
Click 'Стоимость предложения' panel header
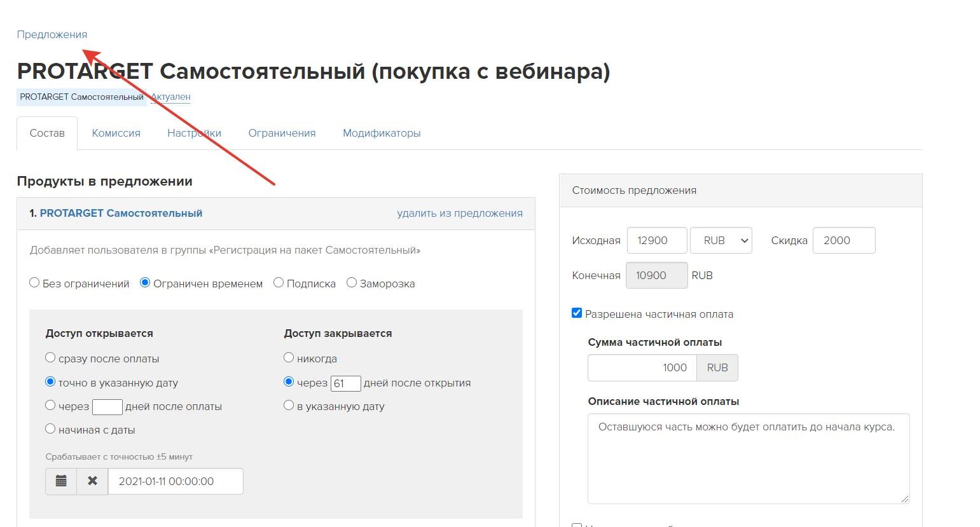[x=741, y=190]
